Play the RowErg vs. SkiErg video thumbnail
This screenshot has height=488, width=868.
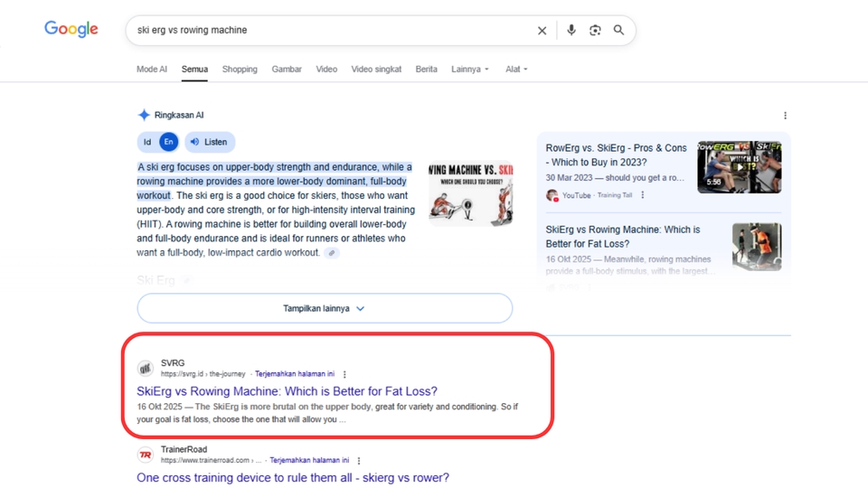click(739, 167)
